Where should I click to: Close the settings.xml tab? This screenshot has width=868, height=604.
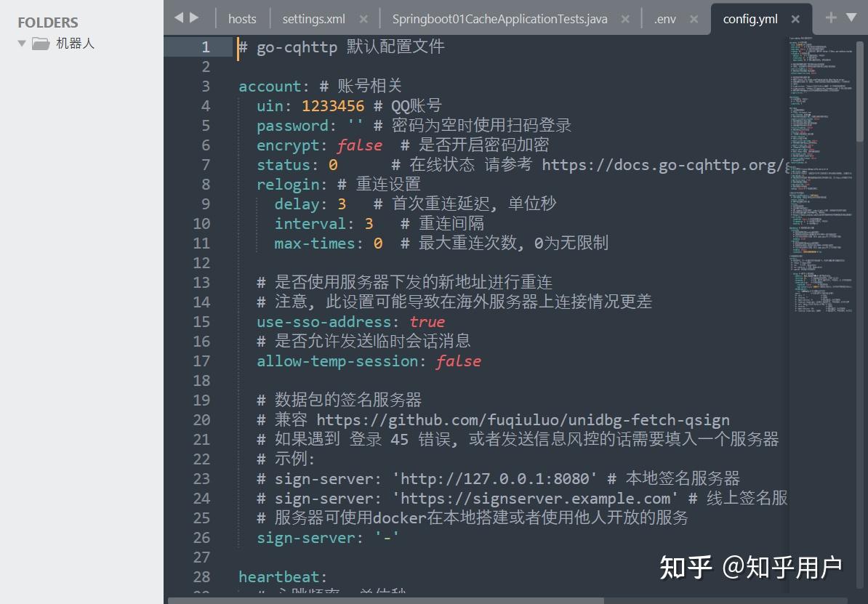[363, 18]
